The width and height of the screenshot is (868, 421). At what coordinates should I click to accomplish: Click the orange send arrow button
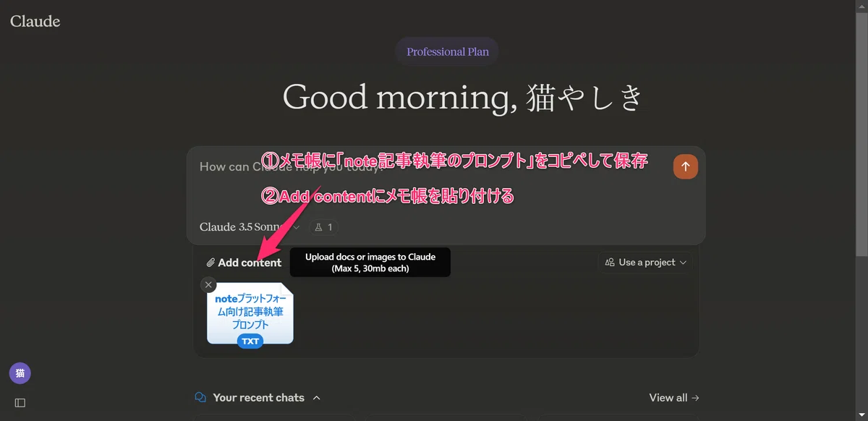[x=685, y=166]
